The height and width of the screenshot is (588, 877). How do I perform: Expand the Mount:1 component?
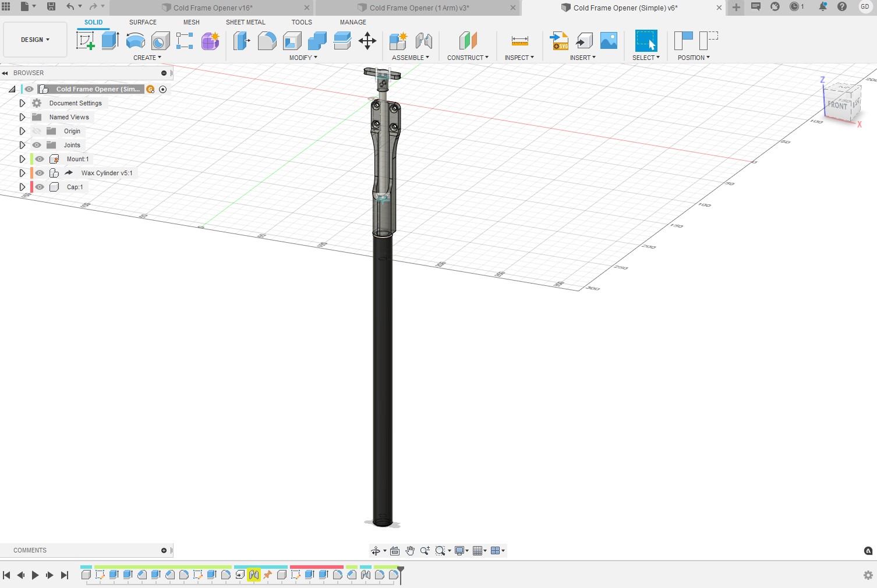[x=22, y=159]
